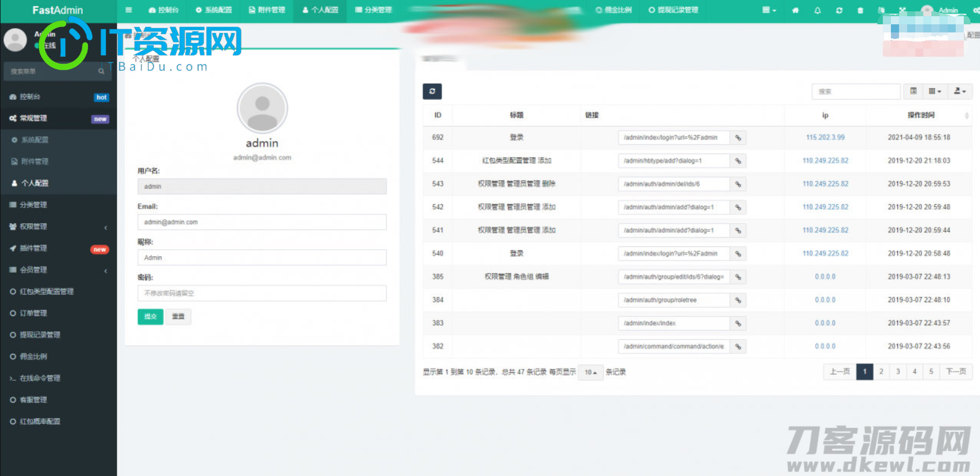
Task: Click link icon for row 383
Action: pyautogui.click(x=738, y=324)
